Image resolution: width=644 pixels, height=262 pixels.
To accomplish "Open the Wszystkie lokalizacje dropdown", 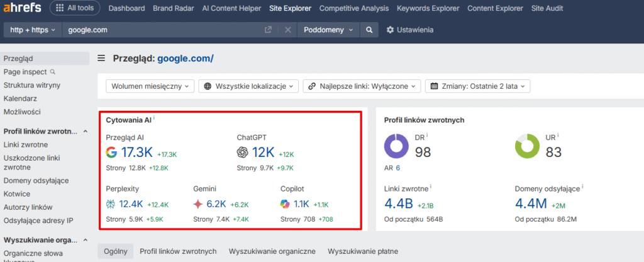I will click(248, 86).
